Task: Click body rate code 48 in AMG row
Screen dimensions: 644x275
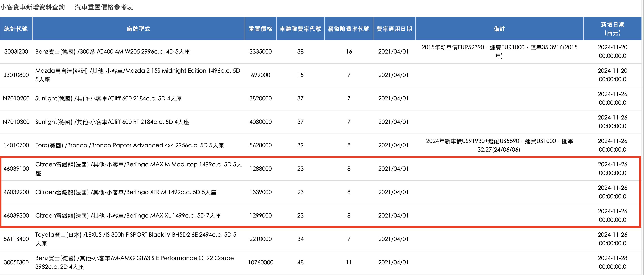Action: coord(301,263)
